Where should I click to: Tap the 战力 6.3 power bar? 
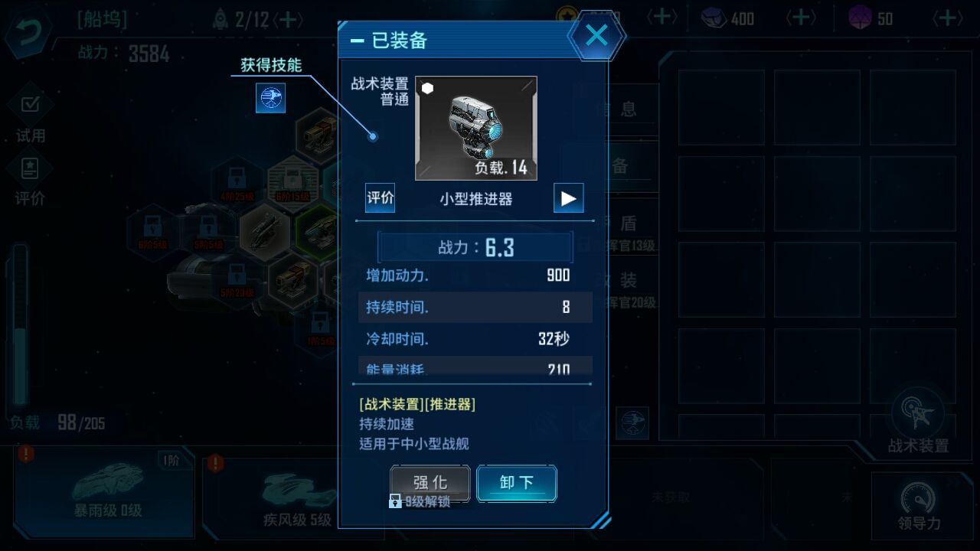[475, 247]
